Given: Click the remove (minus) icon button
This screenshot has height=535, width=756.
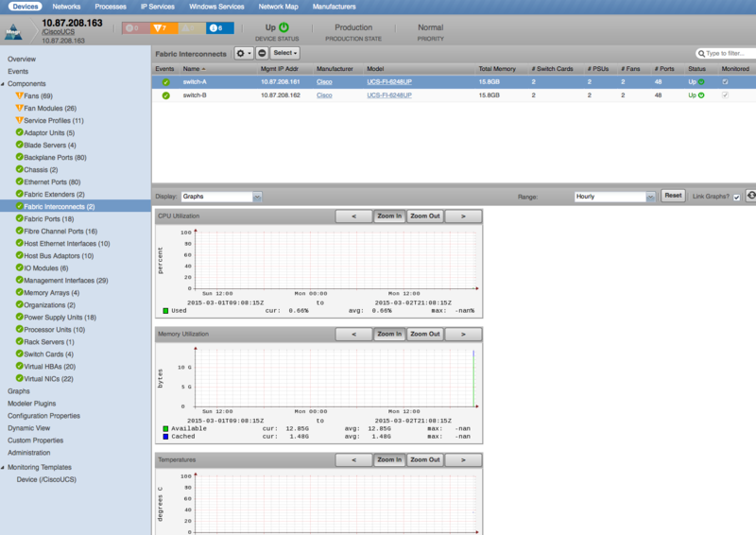Looking at the screenshot, I should (x=262, y=54).
